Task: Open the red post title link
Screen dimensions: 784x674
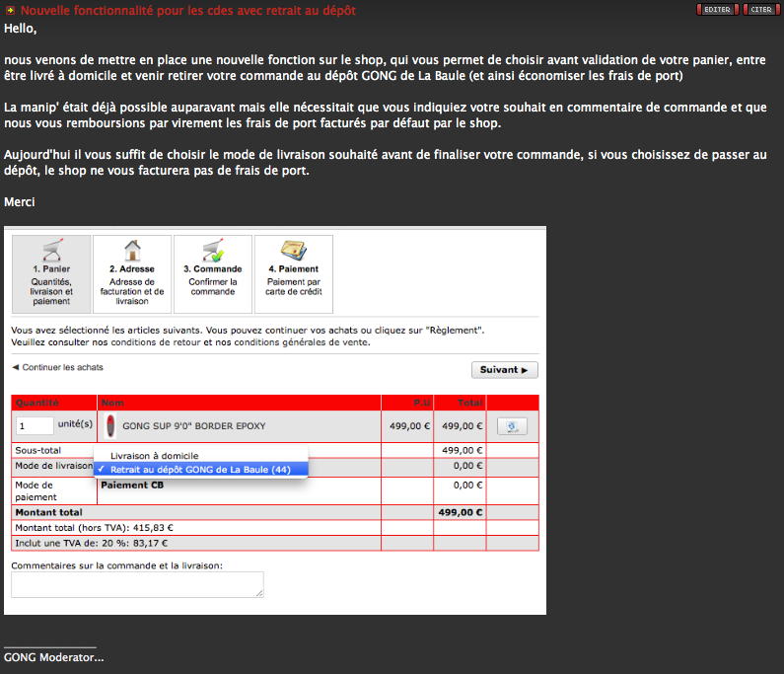Action: [x=188, y=10]
